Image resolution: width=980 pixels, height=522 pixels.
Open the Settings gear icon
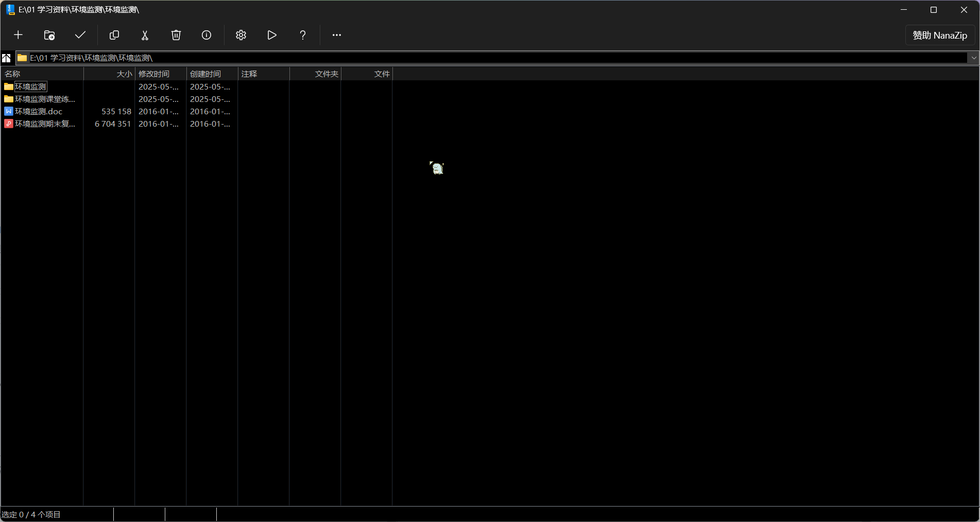241,35
